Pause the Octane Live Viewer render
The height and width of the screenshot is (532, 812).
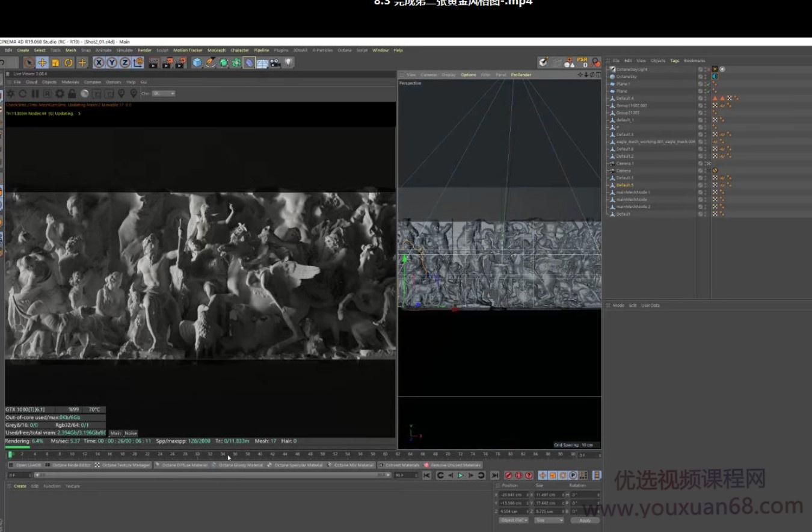[x=34, y=93]
